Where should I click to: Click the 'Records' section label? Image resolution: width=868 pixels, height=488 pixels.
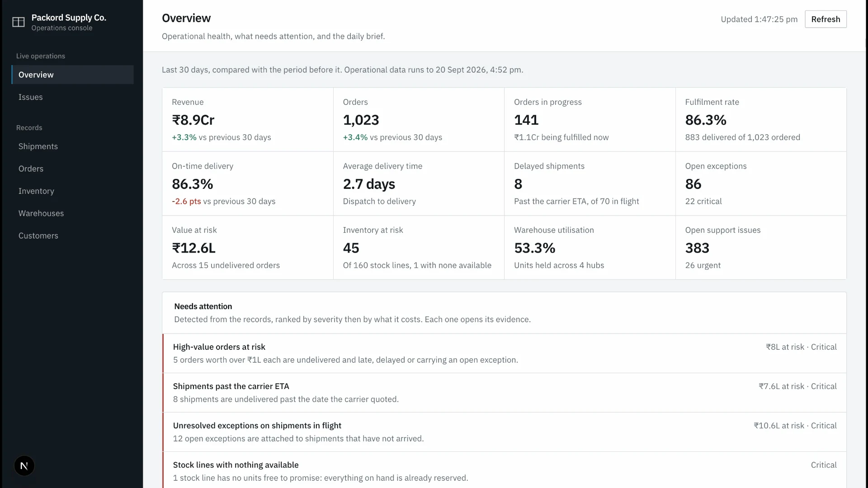(x=29, y=128)
